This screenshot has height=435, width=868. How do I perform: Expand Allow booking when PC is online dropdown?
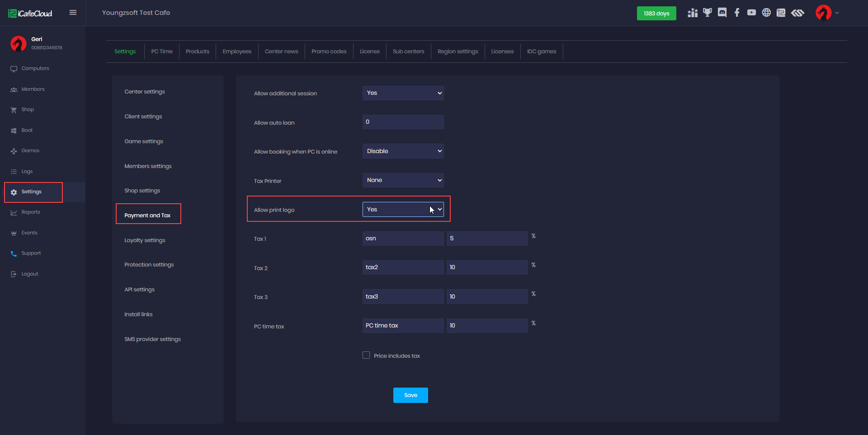click(403, 151)
